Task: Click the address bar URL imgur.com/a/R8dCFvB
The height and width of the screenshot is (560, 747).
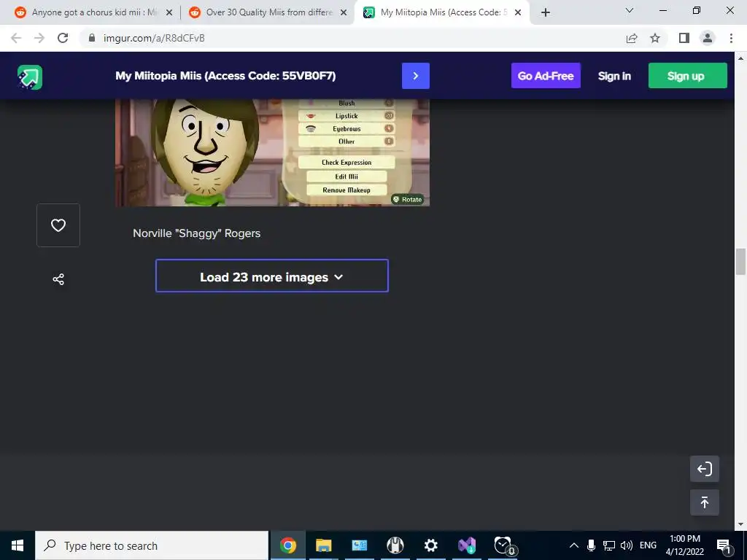Action: [x=154, y=38]
